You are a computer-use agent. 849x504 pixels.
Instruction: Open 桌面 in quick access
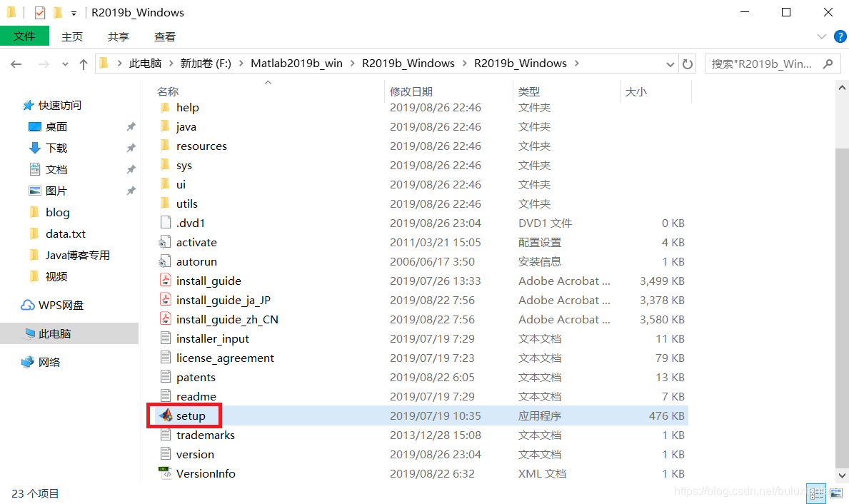coord(48,126)
